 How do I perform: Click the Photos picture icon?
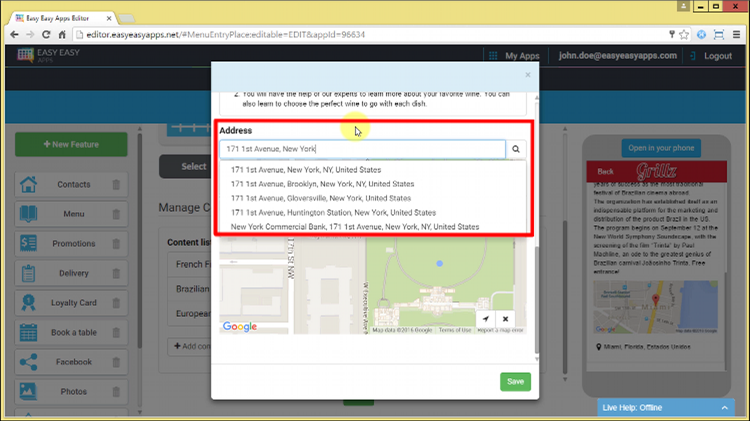tap(28, 391)
